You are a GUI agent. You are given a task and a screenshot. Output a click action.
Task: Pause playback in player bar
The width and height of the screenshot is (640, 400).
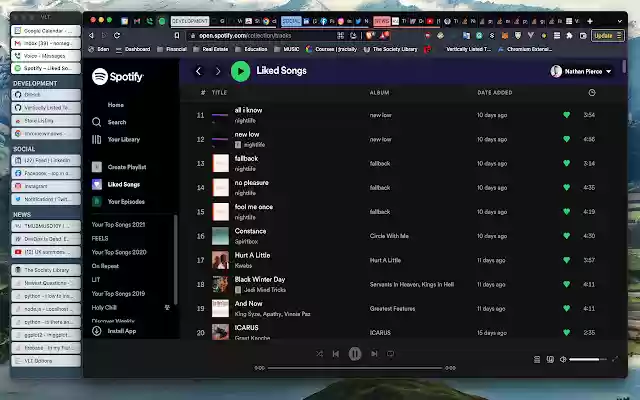coord(355,354)
